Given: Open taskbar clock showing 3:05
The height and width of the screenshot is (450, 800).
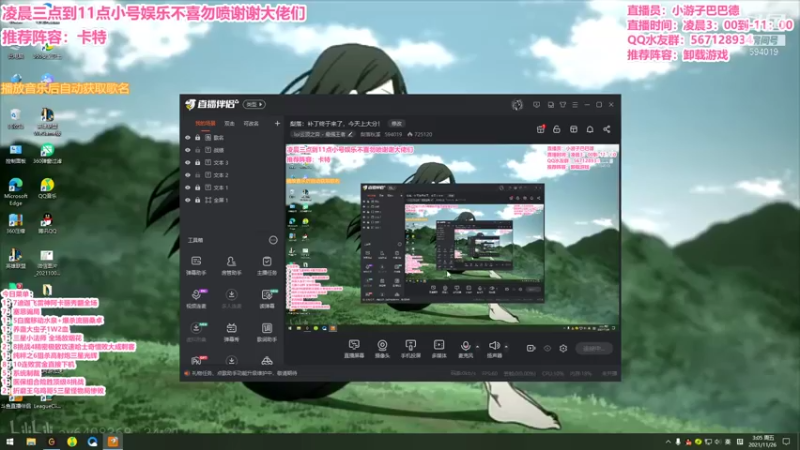Looking at the screenshot, I should point(764,441).
